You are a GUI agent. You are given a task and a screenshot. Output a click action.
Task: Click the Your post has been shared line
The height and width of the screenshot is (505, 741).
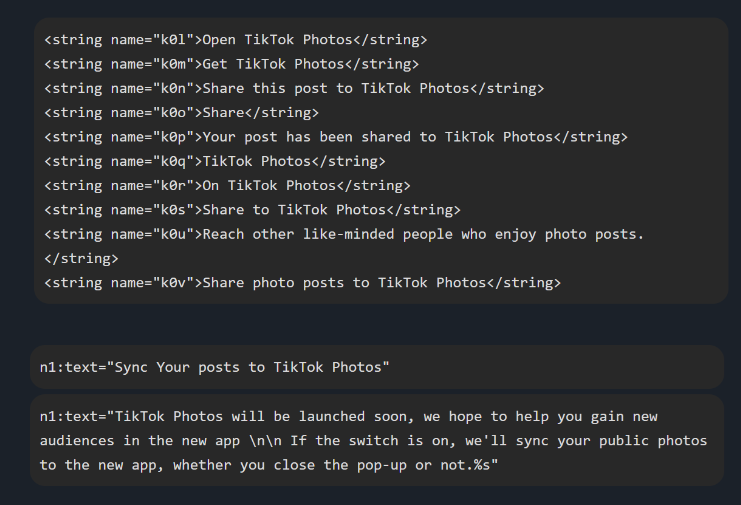coord(336,137)
